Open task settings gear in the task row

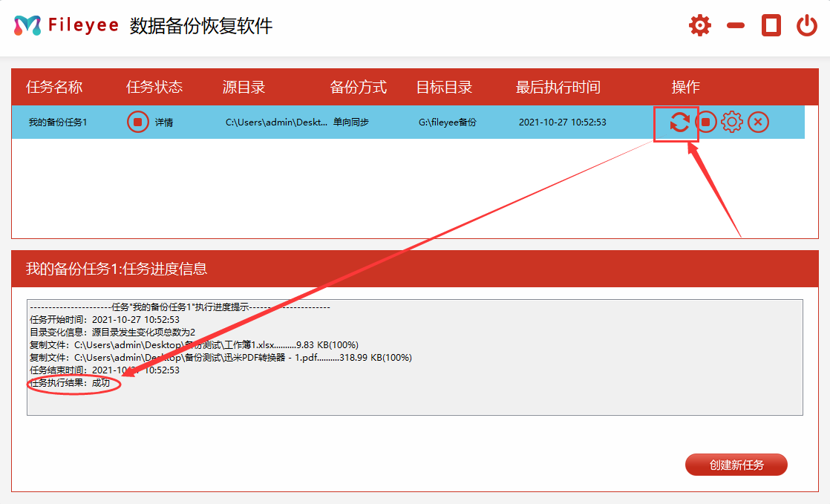[x=732, y=122]
